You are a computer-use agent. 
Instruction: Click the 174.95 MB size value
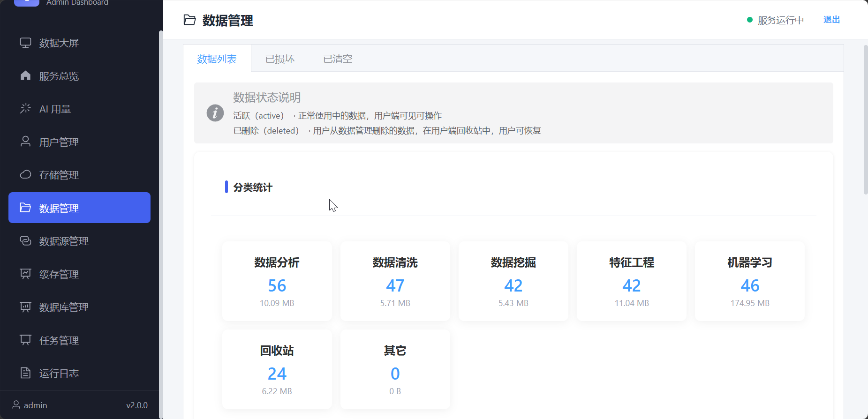pos(750,303)
